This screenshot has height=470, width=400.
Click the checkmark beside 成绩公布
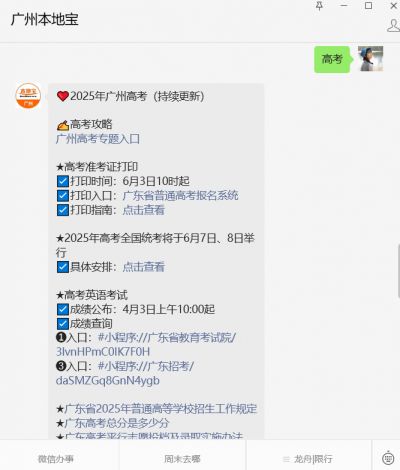(x=63, y=309)
